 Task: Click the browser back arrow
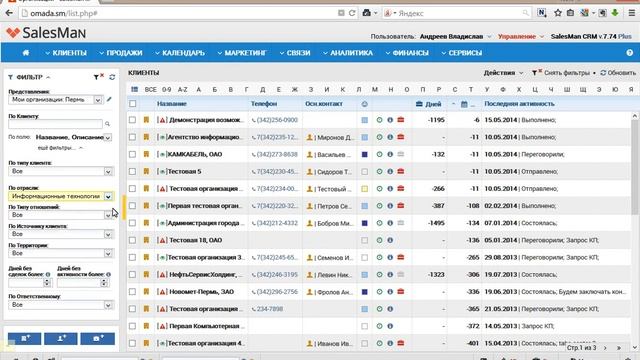click(9, 13)
